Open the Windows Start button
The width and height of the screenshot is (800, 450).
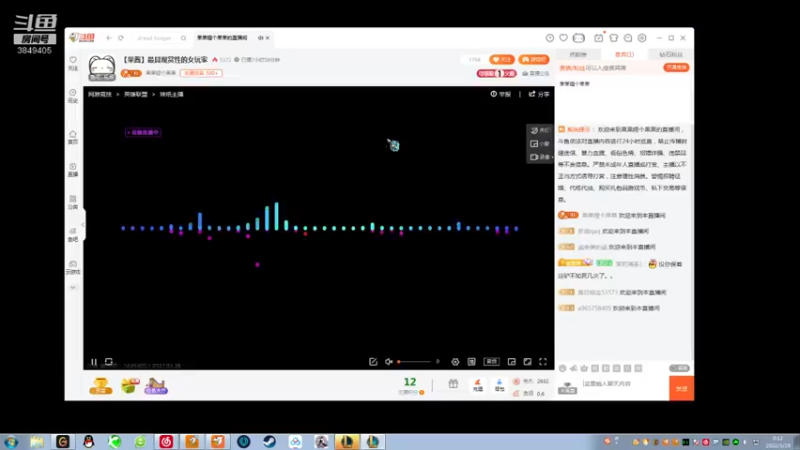tap(11, 442)
